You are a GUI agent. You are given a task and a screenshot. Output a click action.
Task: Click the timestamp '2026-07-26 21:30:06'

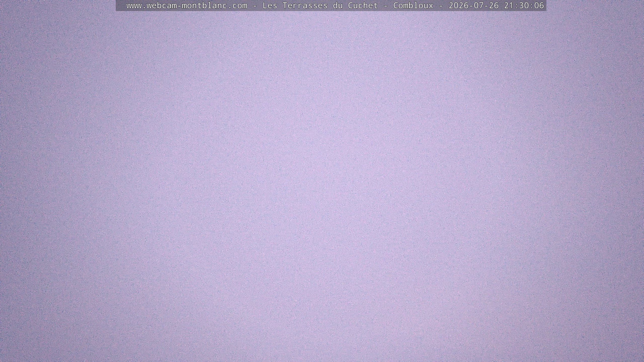tap(496, 6)
